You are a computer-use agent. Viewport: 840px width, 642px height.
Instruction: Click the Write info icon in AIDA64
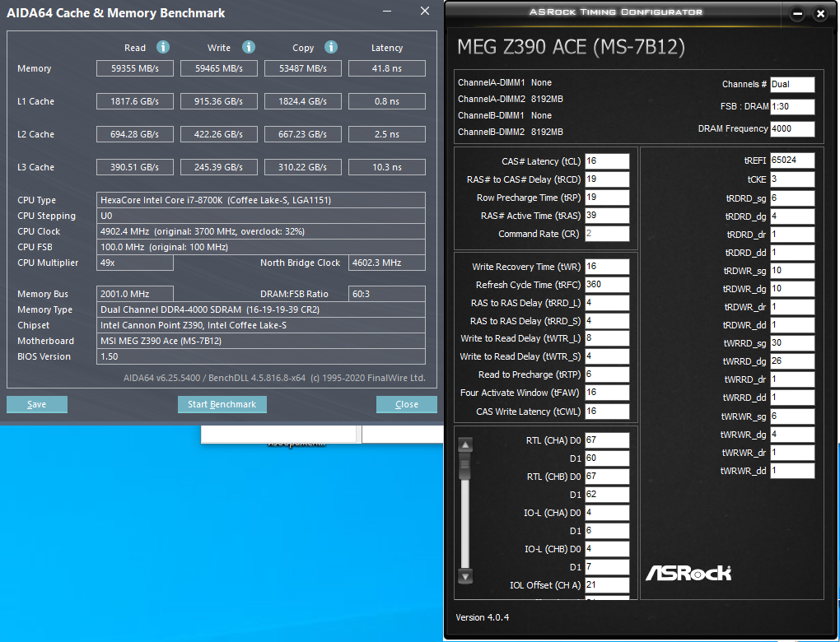coord(249,47)
